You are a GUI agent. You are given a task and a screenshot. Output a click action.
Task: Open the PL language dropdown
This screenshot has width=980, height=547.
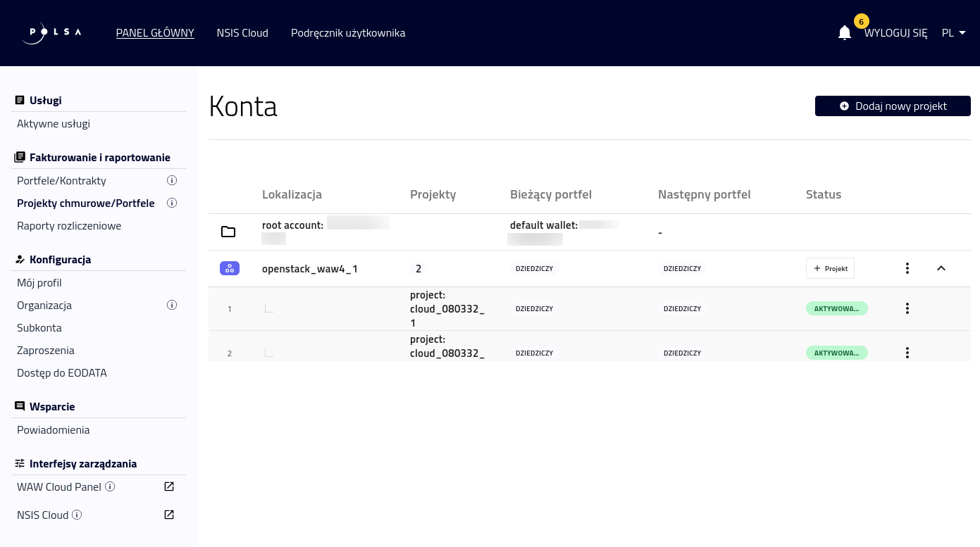click(x=953, y=33)
